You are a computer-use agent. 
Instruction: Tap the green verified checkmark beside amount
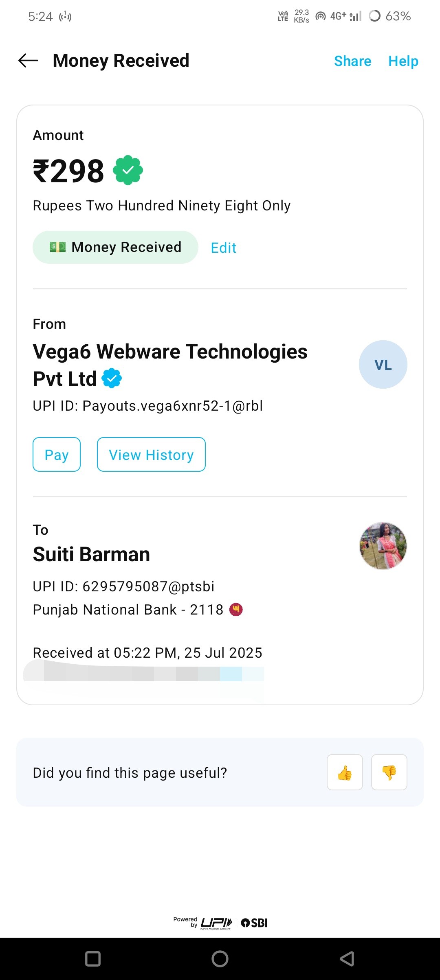tap(128, 170)
